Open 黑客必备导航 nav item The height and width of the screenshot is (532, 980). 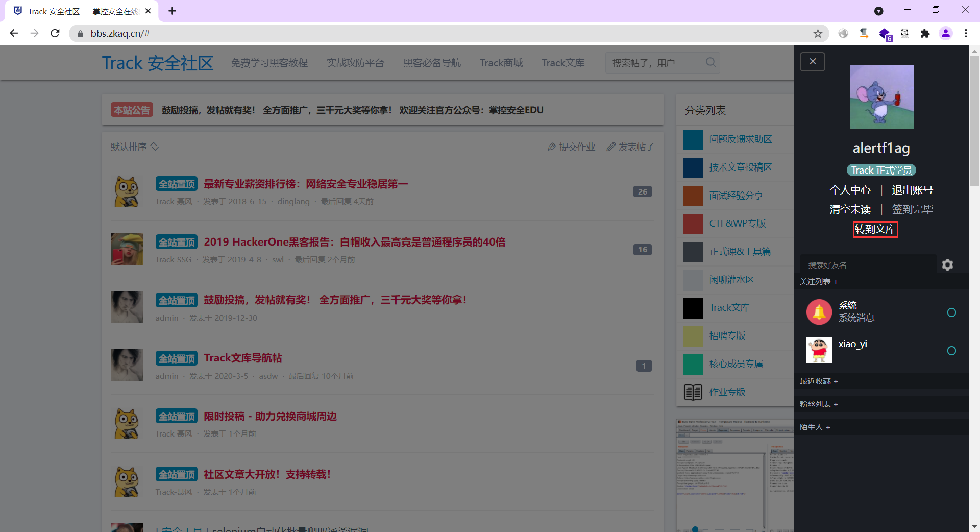[x=432, y=63]
